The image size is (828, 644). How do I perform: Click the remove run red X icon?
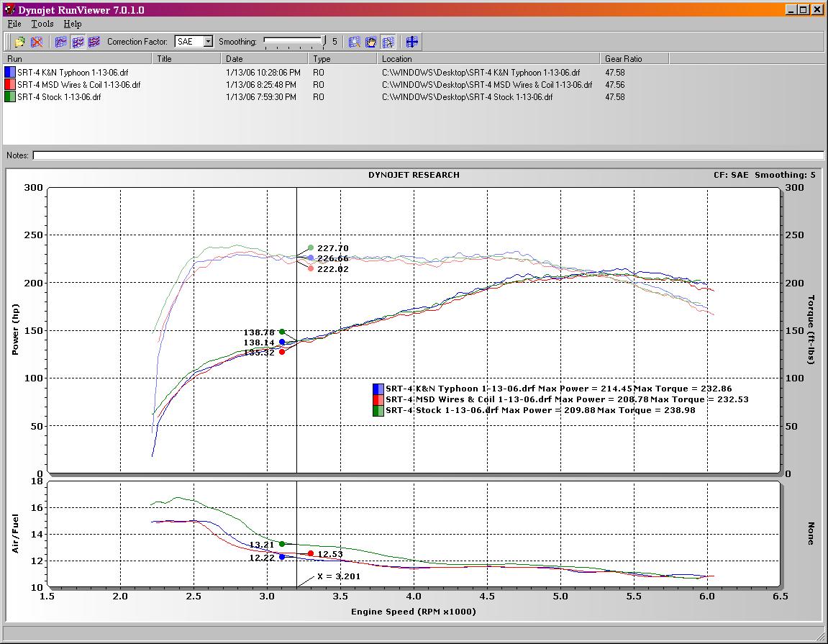tap(37, 42)
